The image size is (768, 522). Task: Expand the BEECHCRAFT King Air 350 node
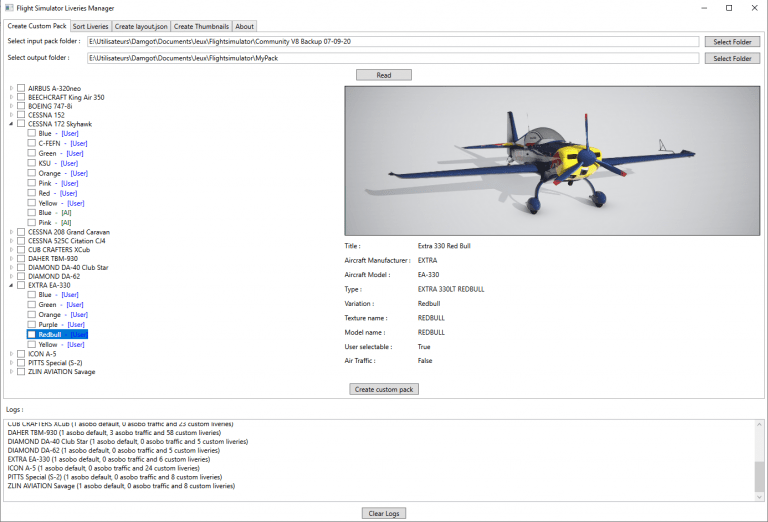[x=11, y=97]
